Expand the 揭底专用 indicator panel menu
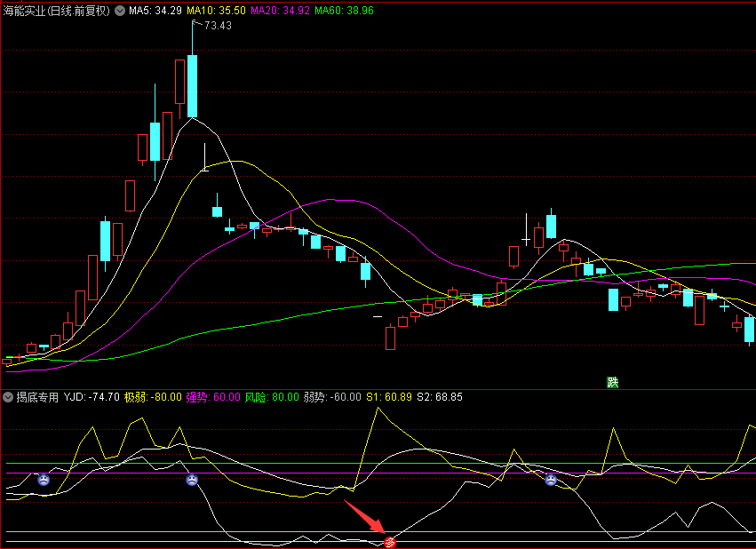 (x=8, y=397)
